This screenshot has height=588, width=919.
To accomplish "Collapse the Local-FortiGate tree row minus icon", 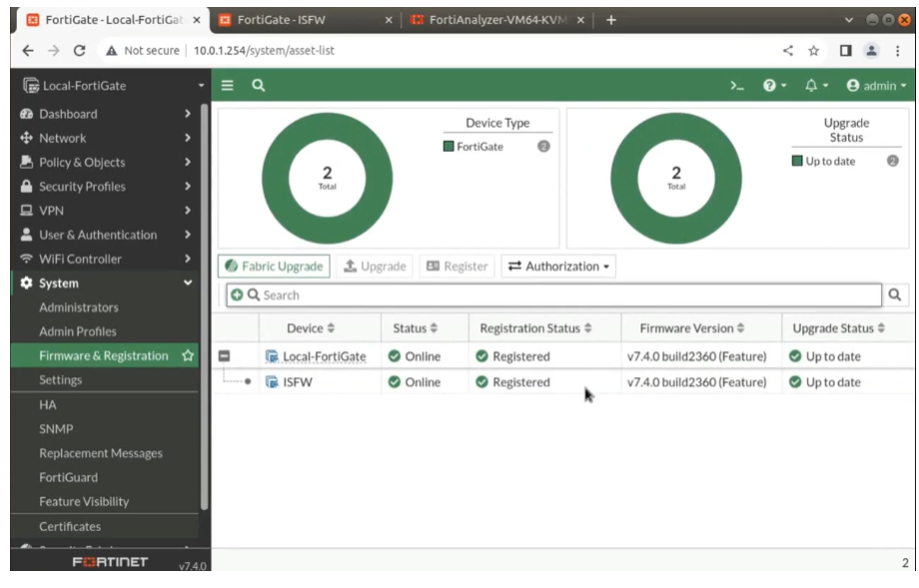I will point(224,356).
